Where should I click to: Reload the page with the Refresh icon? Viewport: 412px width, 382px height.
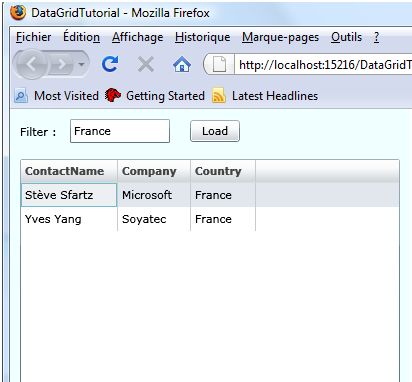[110, 64]
